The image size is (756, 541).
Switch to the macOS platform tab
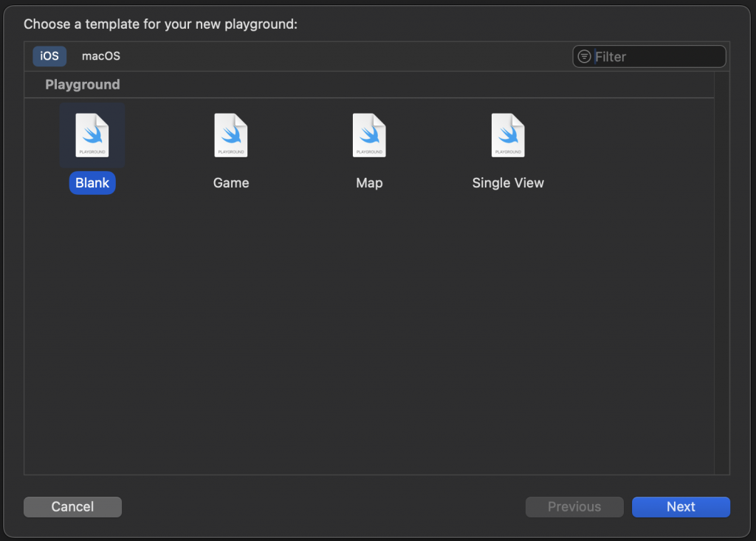click(x=100, y=56)
